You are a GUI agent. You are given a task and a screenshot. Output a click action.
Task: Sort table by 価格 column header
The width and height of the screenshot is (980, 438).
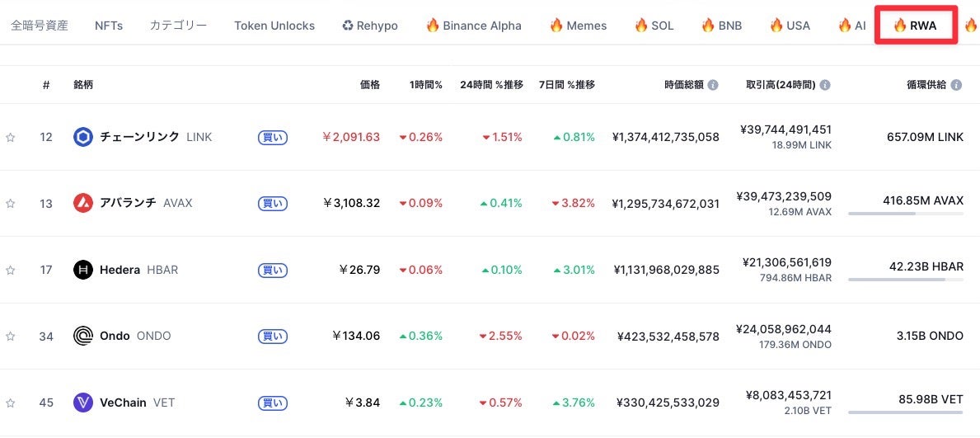tap(369, 85)
